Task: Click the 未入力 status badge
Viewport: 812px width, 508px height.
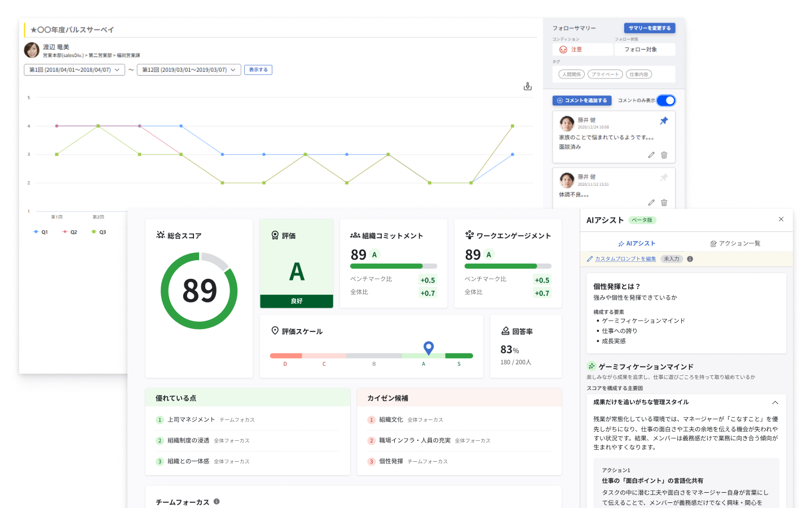Action: [x=672, y=259]
